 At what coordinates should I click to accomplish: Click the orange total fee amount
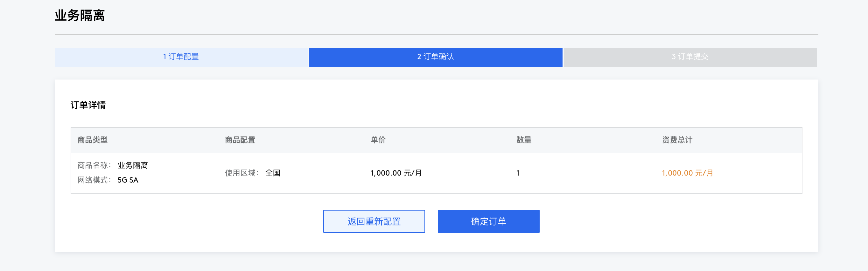pos(687,173)
